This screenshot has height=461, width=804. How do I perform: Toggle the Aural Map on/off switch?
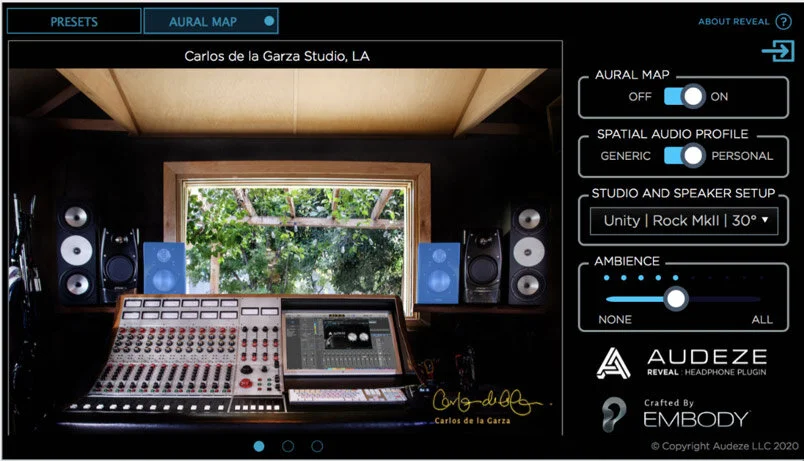pyautogui.click(x=684, y=96)
